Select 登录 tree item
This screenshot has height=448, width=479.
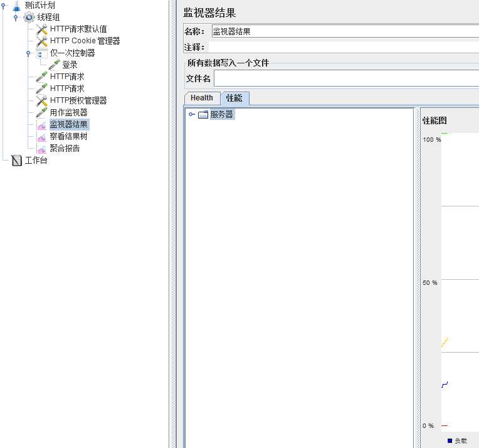click(x=70, y=65)
